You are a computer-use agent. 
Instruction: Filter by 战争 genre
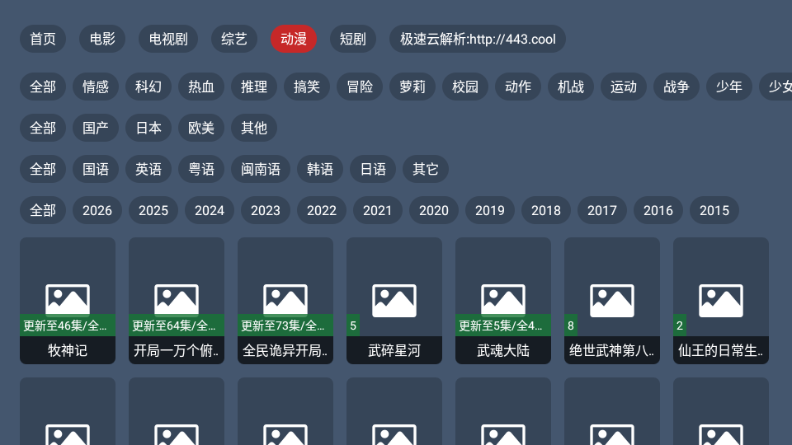[676, 87]
